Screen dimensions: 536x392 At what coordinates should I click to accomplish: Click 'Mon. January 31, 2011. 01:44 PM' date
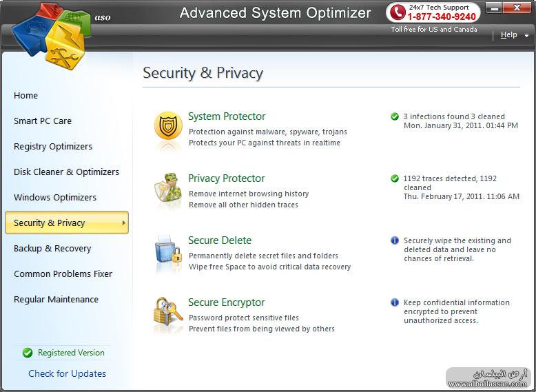(461, 126)
